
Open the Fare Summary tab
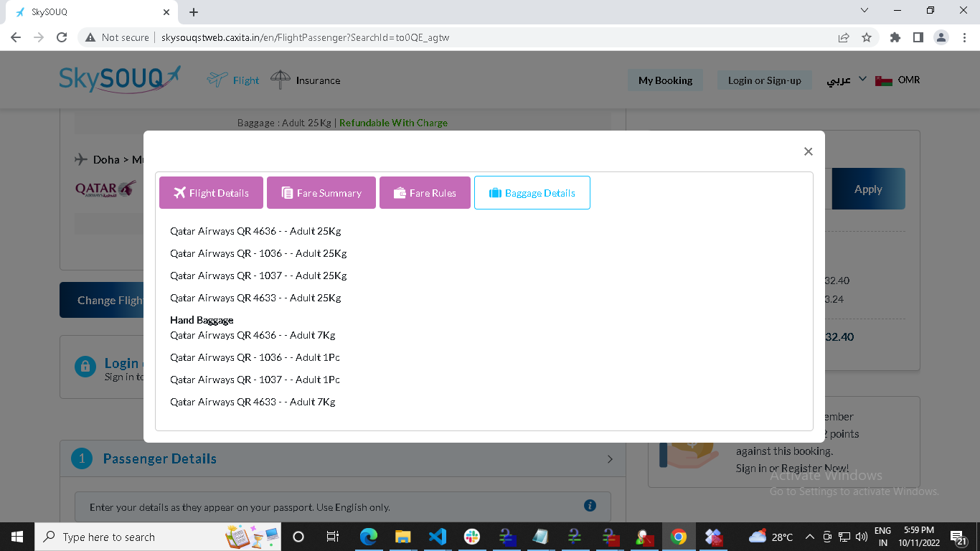click(321, 193)
